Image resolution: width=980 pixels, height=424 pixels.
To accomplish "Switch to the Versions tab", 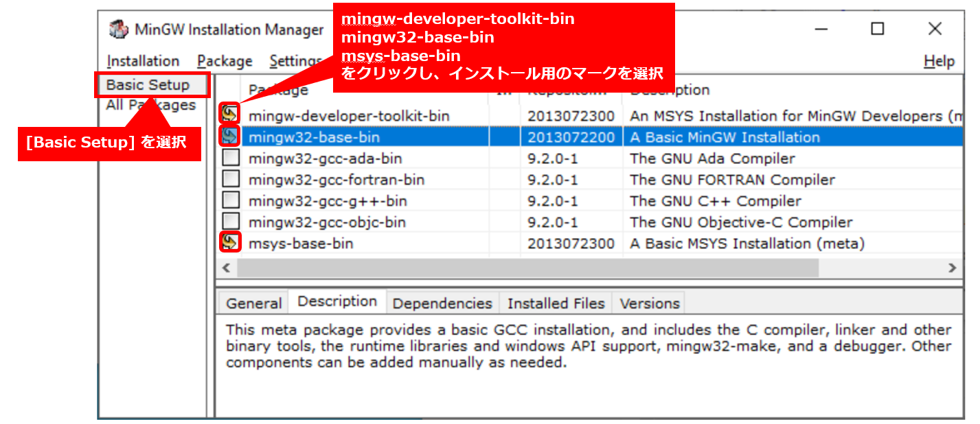I will point(649,303).
